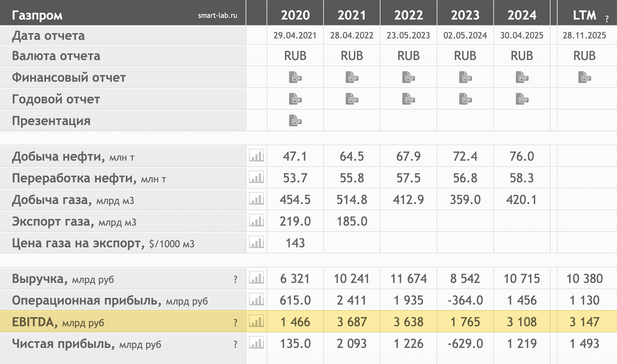Select the 2024 column header
The image size is (617, 364).
pos(522,15)
